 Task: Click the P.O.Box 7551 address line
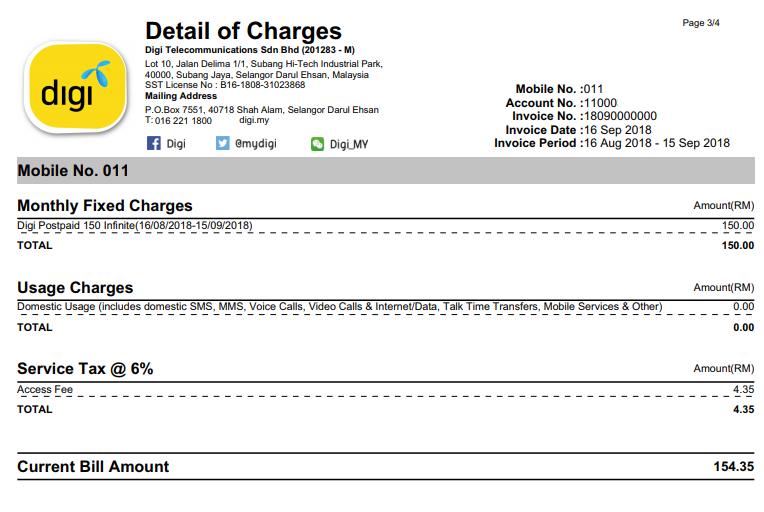262,110
